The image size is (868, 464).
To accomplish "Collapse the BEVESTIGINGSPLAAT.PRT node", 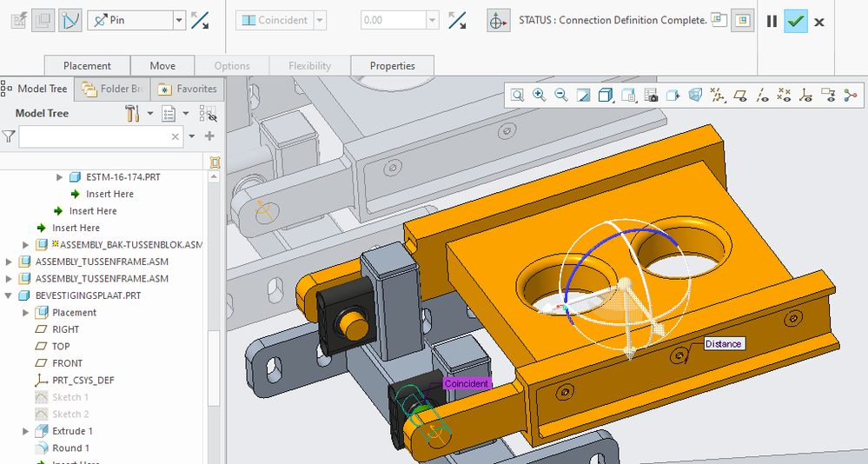I will click(x=10, y=295).
